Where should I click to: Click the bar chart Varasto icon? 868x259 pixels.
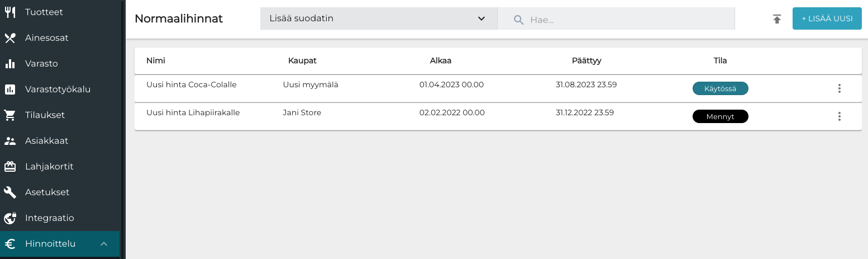[x=10, y=64]
